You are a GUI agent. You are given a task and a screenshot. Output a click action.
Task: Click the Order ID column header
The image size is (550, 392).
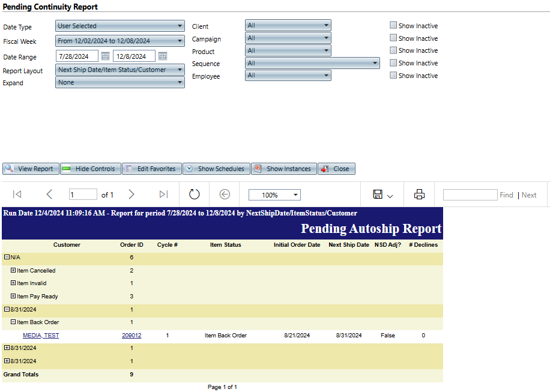click(x=131, y=245)
